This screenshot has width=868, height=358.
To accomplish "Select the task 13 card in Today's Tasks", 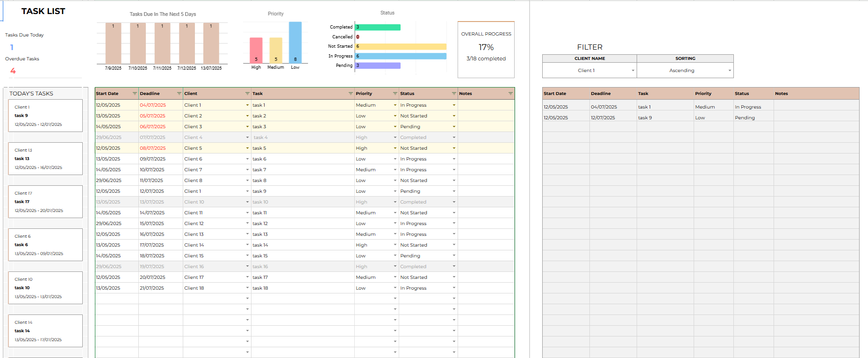I will 45,159.
